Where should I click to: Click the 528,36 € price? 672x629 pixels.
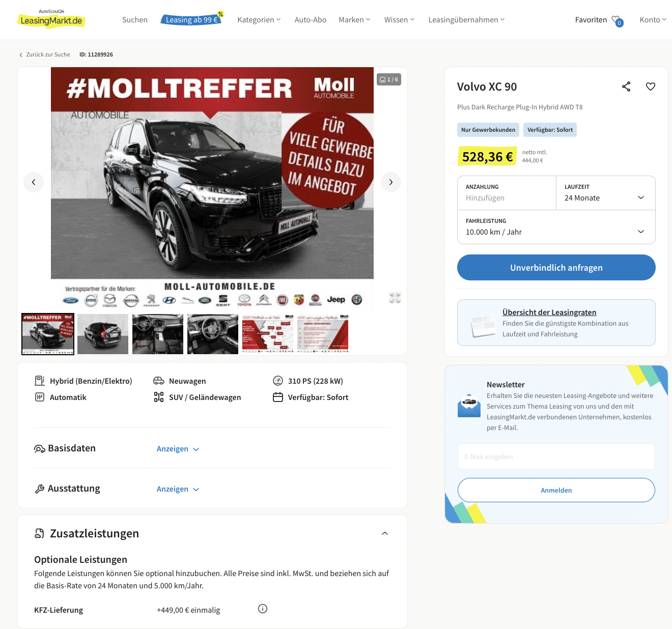pos(487,157)
